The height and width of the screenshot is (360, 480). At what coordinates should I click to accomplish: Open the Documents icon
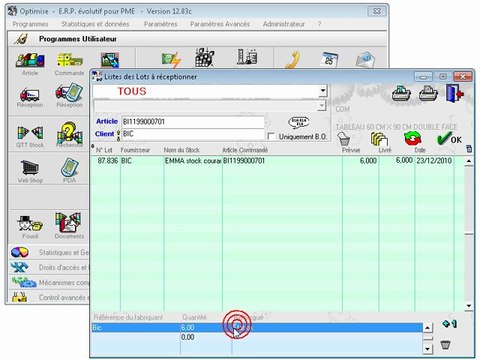point(68,222)
